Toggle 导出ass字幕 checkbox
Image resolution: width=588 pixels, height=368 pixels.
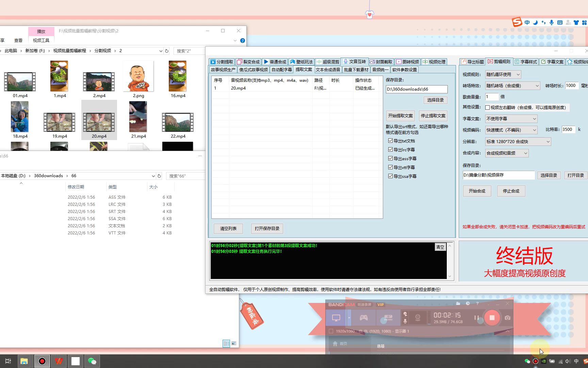click(390, 158)
